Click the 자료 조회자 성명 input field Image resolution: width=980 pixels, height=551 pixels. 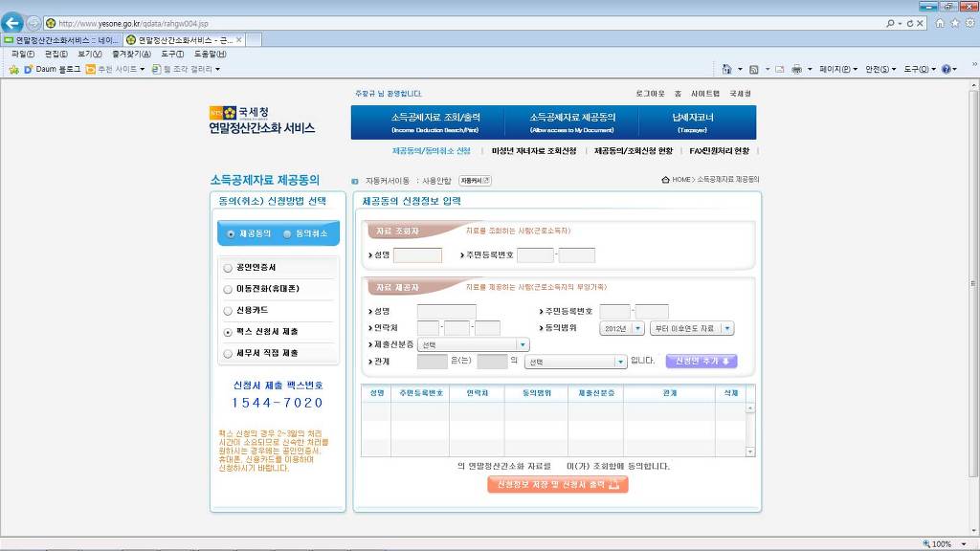(417, 254)
